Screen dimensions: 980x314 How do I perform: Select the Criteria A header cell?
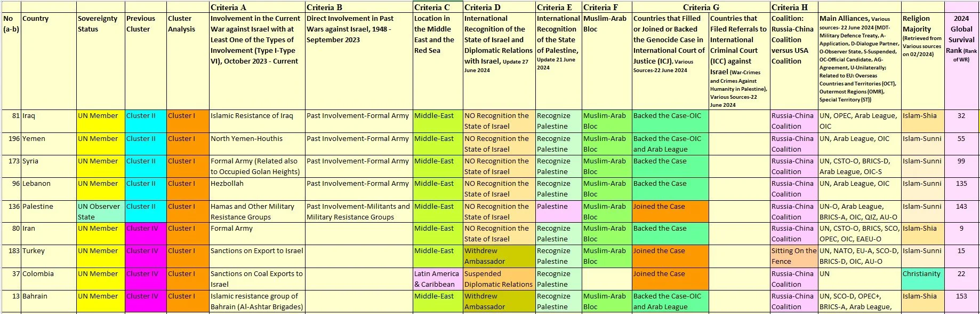tap(257, 7)
